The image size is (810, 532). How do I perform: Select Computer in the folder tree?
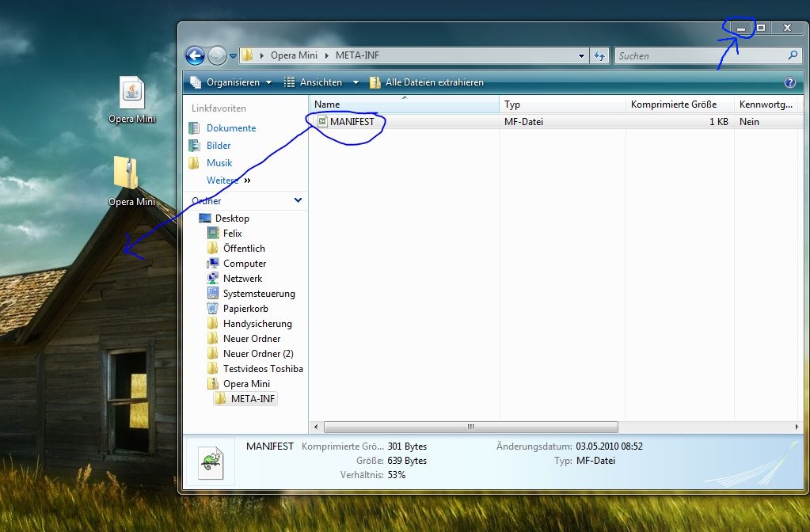245,264
